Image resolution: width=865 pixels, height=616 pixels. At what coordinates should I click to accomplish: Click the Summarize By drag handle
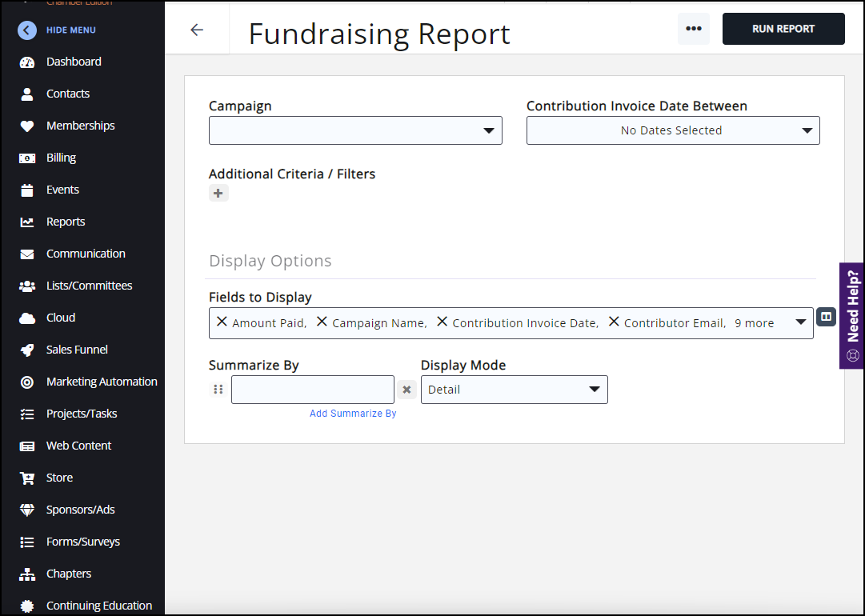tap(218, 390)
